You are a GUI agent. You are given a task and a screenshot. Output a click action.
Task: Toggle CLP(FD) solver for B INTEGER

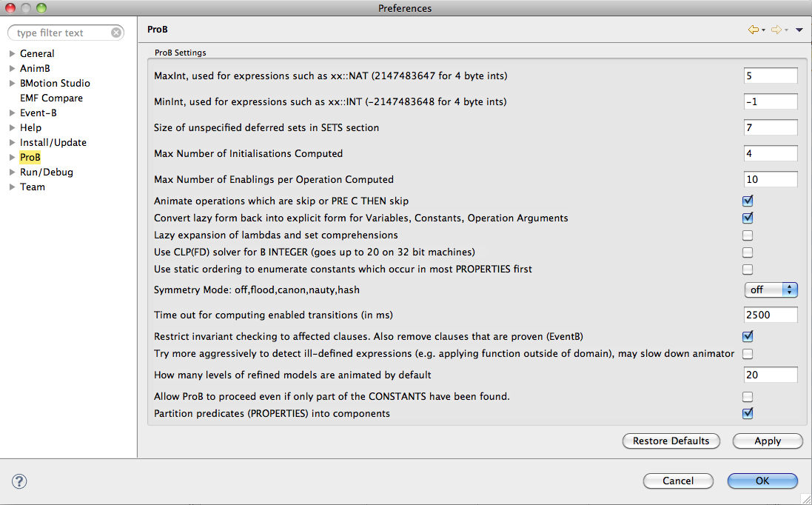(748, 252)
